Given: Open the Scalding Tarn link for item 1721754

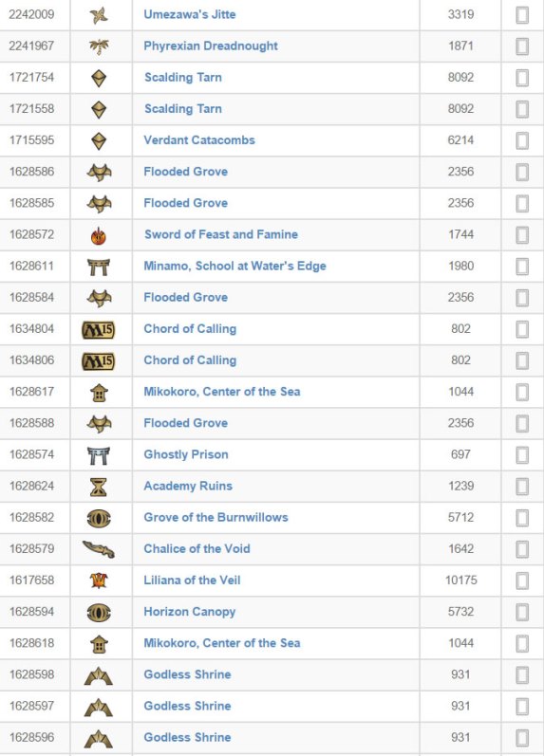Looking at the screenshot, I should [183, 77].
